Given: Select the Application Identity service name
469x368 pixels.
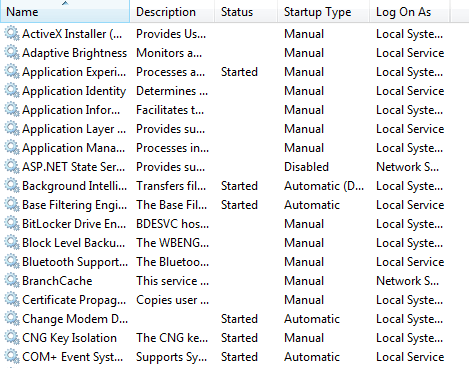Looking at the screenshot, I should point(74,91).
